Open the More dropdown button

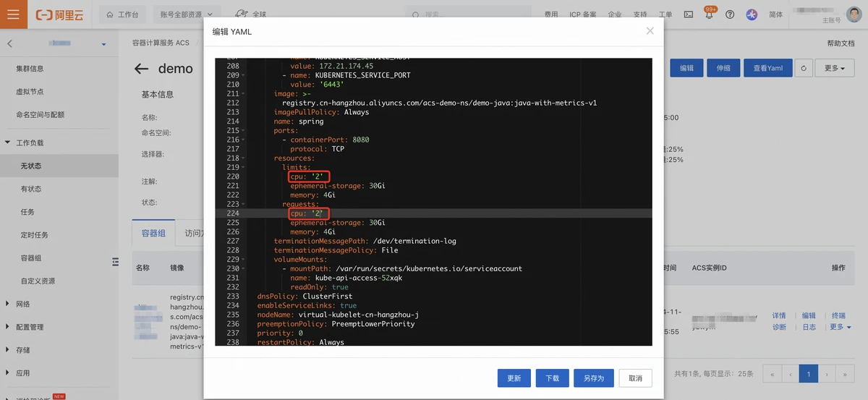(x=834, y=68)
